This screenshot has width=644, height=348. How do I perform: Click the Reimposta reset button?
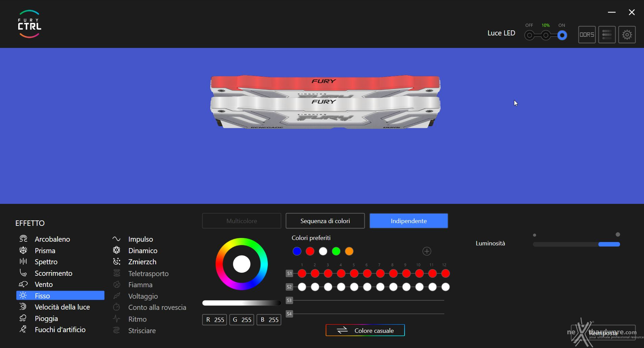tap(603, 333)
